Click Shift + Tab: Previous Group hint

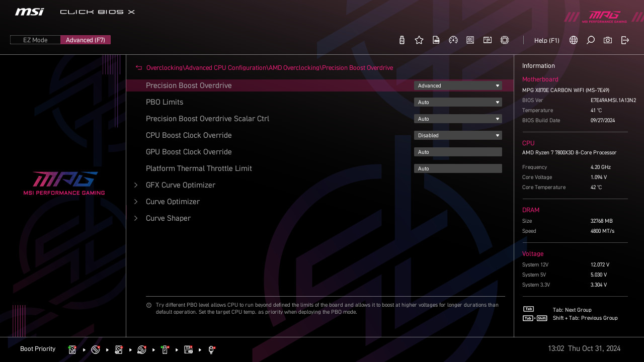point(585,318)
